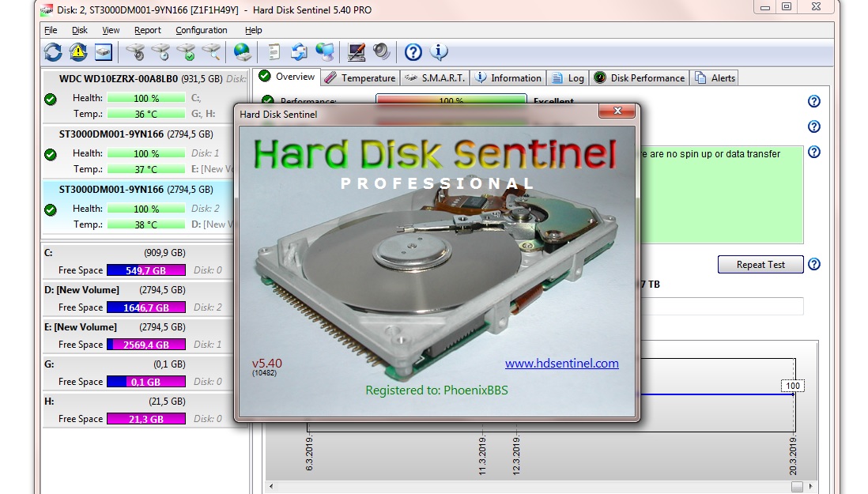Click the disk with green checkmark icon
Screen dimensions: 868x494
tap(187, 52)
